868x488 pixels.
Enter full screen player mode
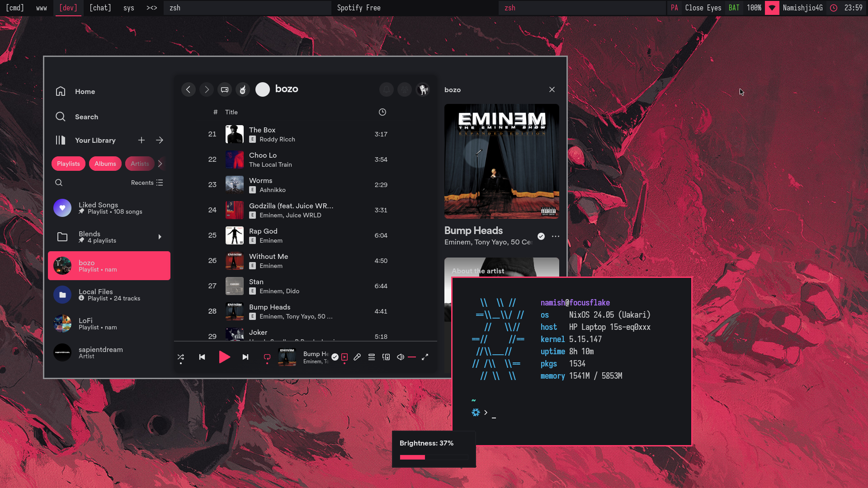click(x=425, y=357)
